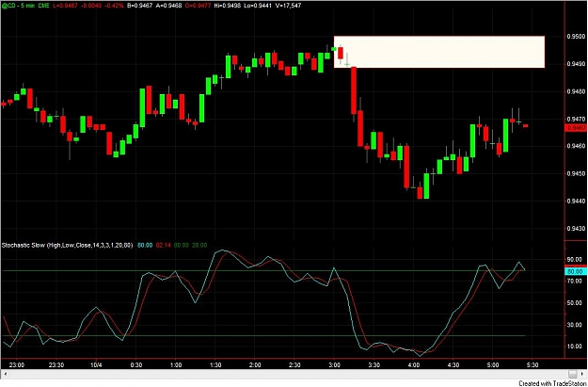Click the 23:00 time axis label
This screenshot has width=588, height=387.
(x=17, y=364)
